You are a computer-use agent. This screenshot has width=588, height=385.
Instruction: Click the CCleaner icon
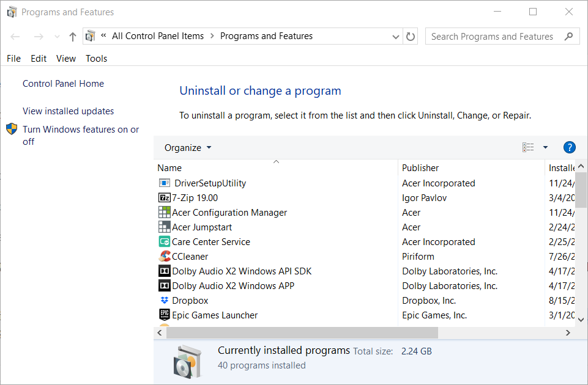pos(164,256)
